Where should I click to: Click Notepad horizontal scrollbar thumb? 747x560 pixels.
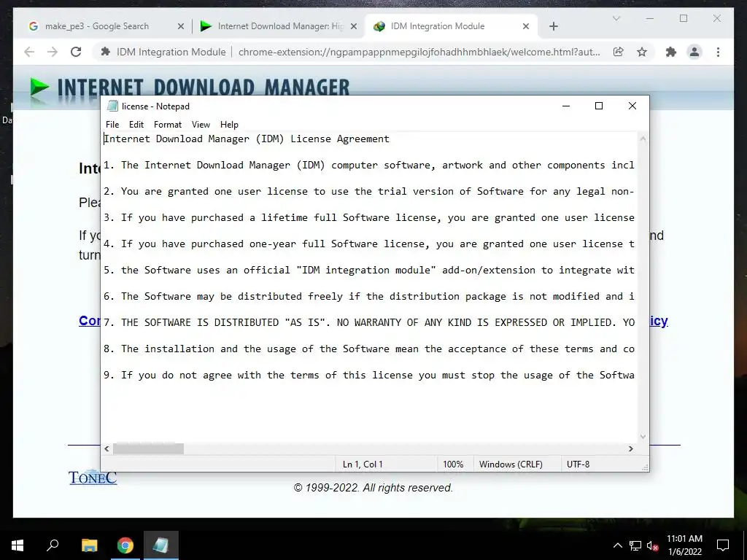point(148,448)
